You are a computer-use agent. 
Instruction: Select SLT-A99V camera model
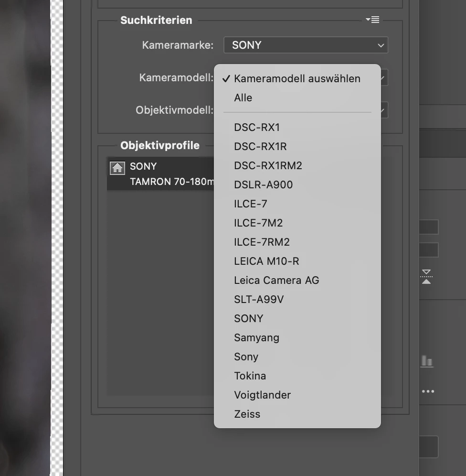pyautogui.click(x=297, y=299)
